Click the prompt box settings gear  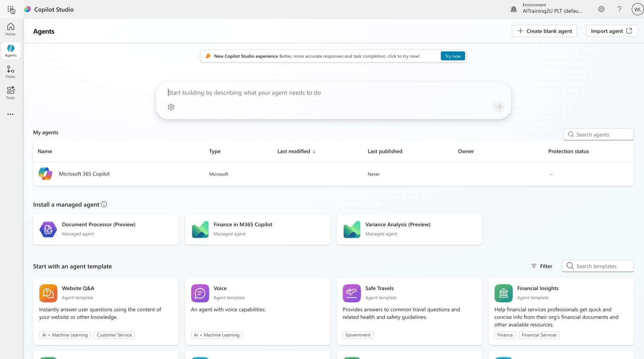[171, 107]
